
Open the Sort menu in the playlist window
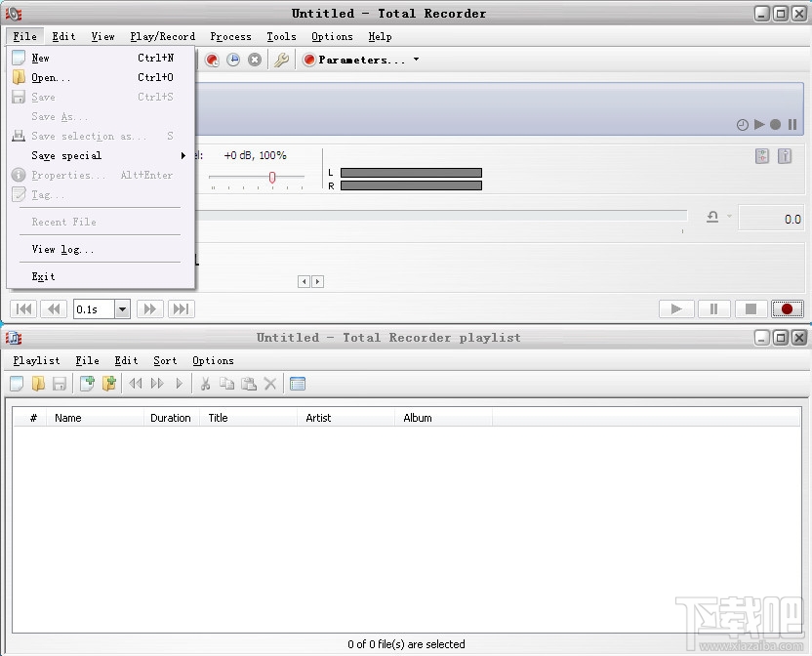pyautogui.click(x=164, y=360)
